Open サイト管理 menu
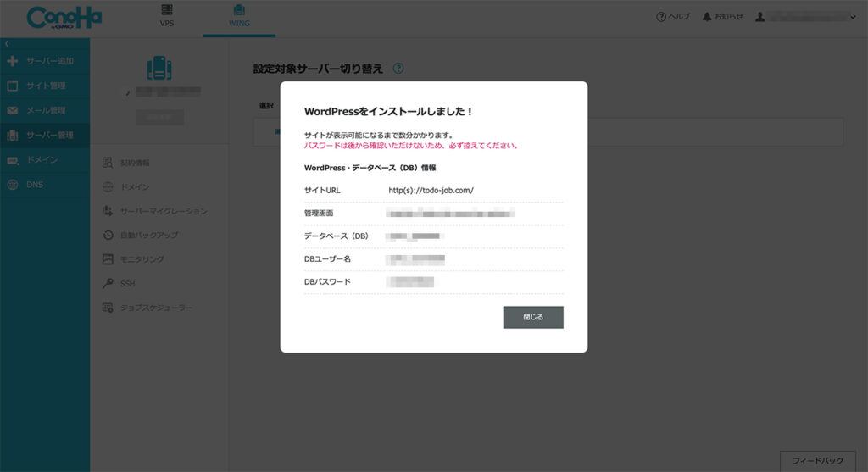868x472 pixels. click(46, 86)
